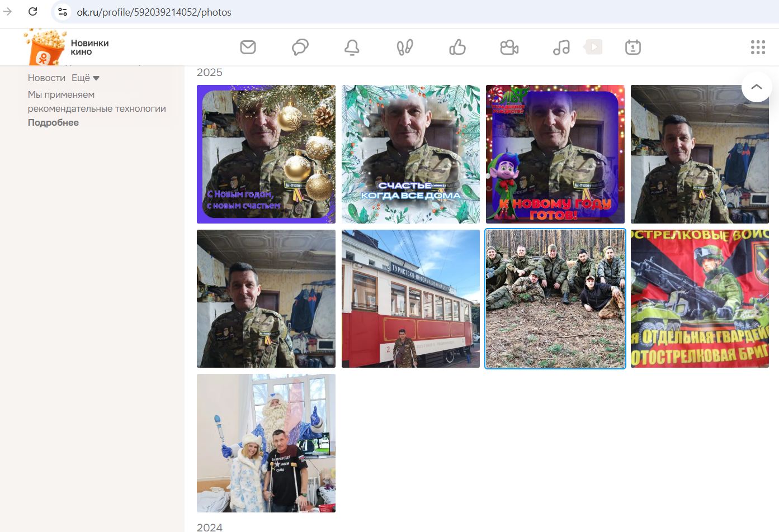Click the scroll-to-top chevron button
Screen dimensions: 779x532
click(x=757, y=87)
